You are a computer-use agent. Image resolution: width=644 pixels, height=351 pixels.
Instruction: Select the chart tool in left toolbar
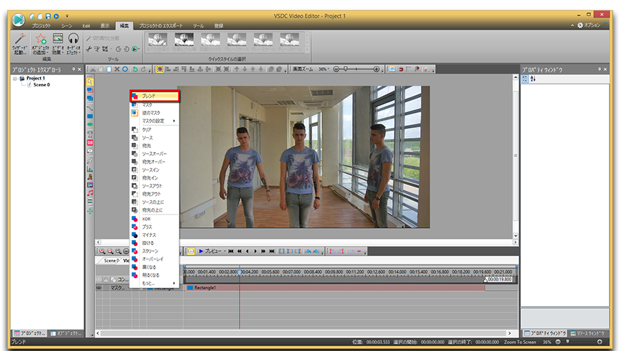coord(89,168)
